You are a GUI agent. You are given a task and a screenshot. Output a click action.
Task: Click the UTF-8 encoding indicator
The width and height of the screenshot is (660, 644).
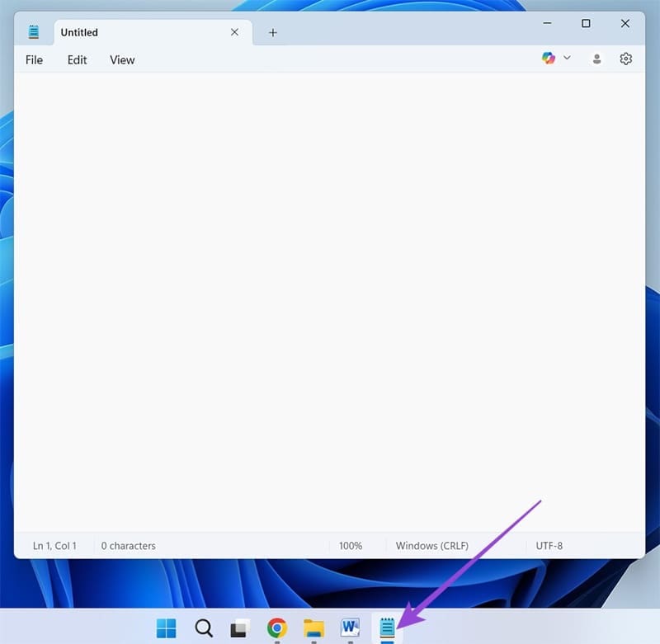point(549,546)
